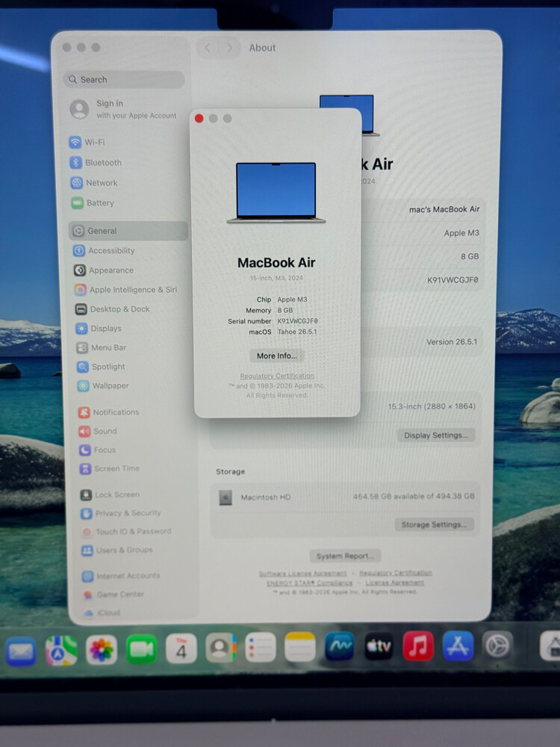
Task: Open Appearance settings
Action: (103, 270)
